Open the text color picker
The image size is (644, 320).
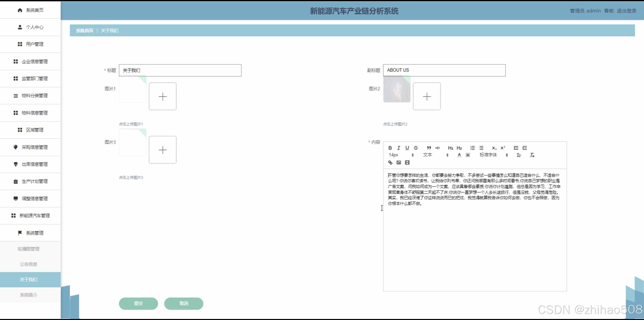coord(459,155)
